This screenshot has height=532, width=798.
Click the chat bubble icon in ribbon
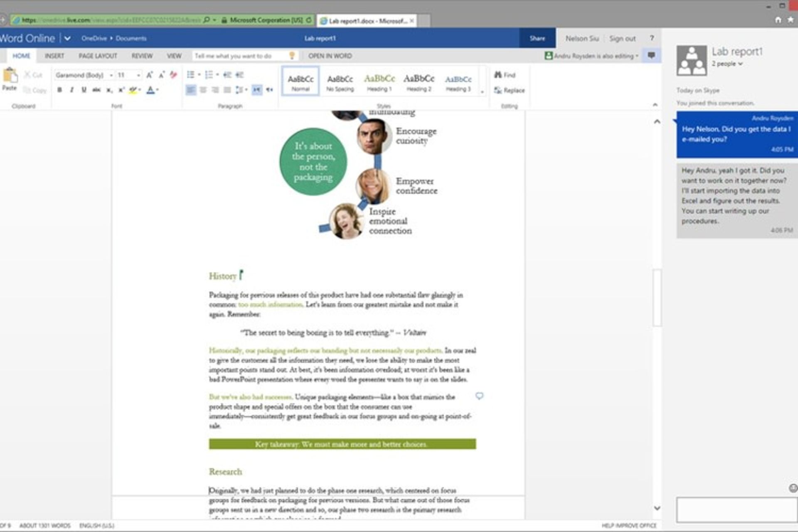(x=651, y=55)
